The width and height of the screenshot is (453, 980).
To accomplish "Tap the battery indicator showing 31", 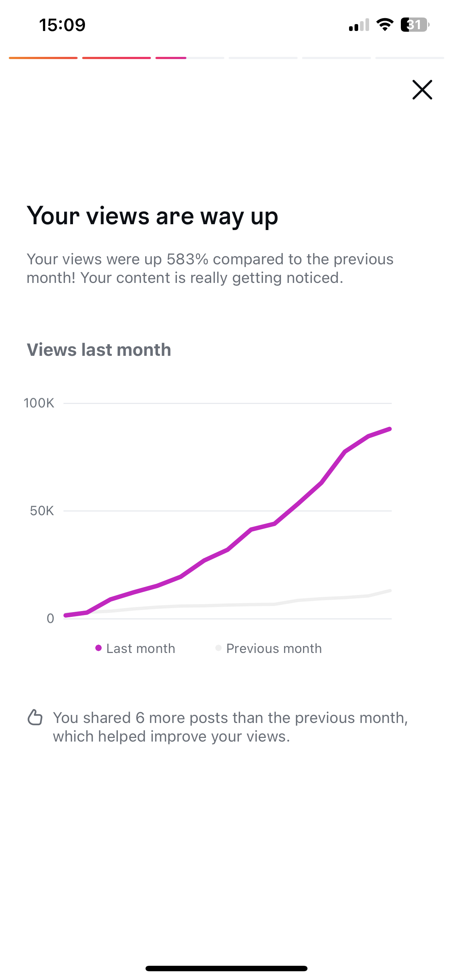I will click(415, 25).
